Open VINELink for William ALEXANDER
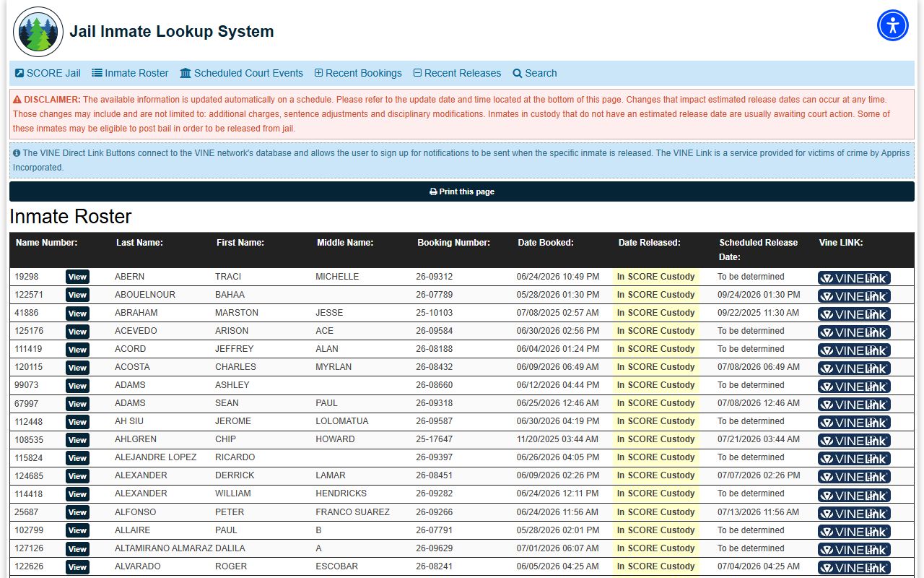This screenshot has width=924, height=578. [x=854, y=495]
